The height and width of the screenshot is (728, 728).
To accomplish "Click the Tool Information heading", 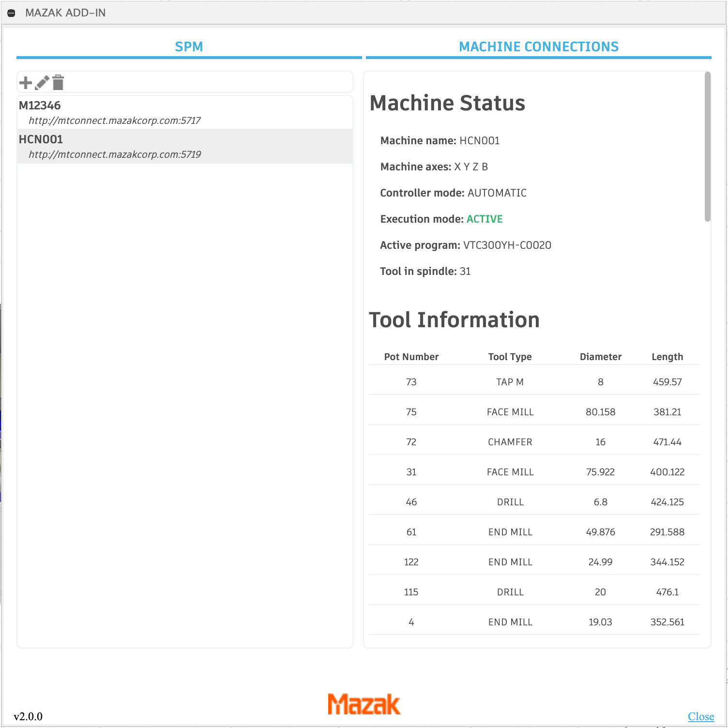I will (x=455, y=320).
